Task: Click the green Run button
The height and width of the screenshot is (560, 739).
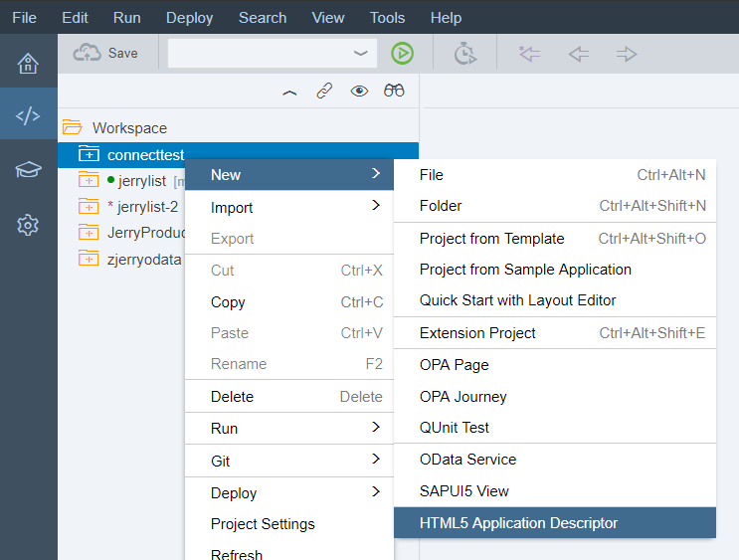Action: pyautogui.click(x=402, y=54)
